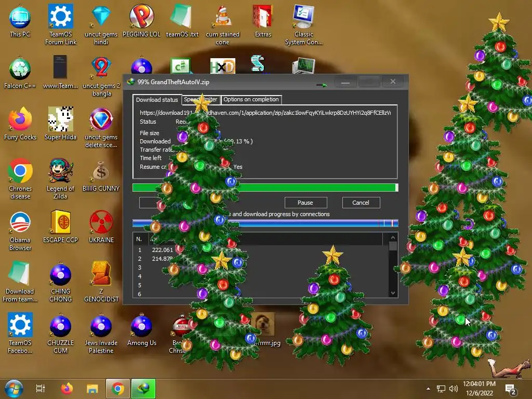This screenshot has width=532, height=399.
Task: Select the Firefox shortcut on the desktop
Action: (x=20, y=124)
